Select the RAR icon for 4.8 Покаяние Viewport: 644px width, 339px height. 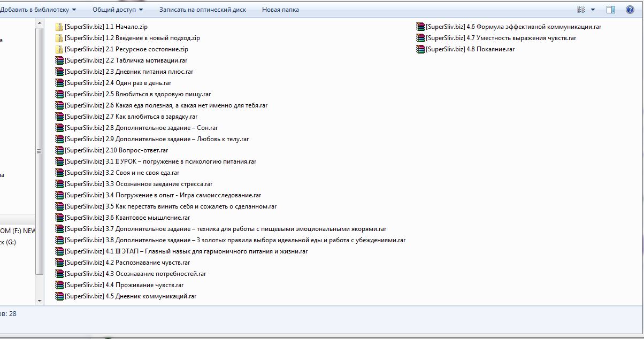(420, 49)
